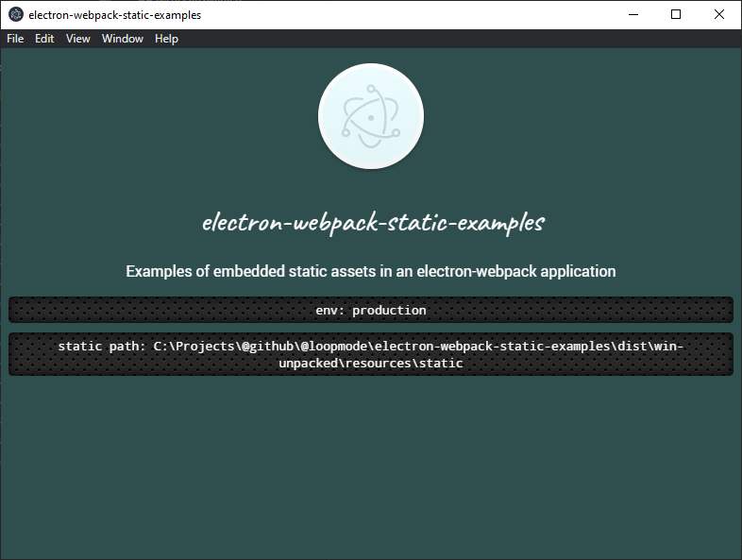Image resolution: width=742 pixels, height=560 pixels.
Task: Open the File menu
Action: pyautogui.click(x=15, y=39)
